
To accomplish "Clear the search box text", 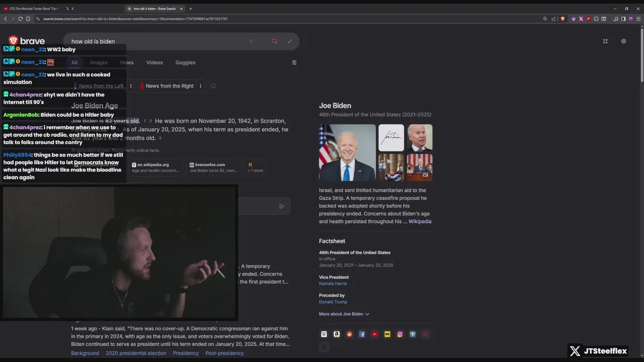I will click(x=251, y=41).
